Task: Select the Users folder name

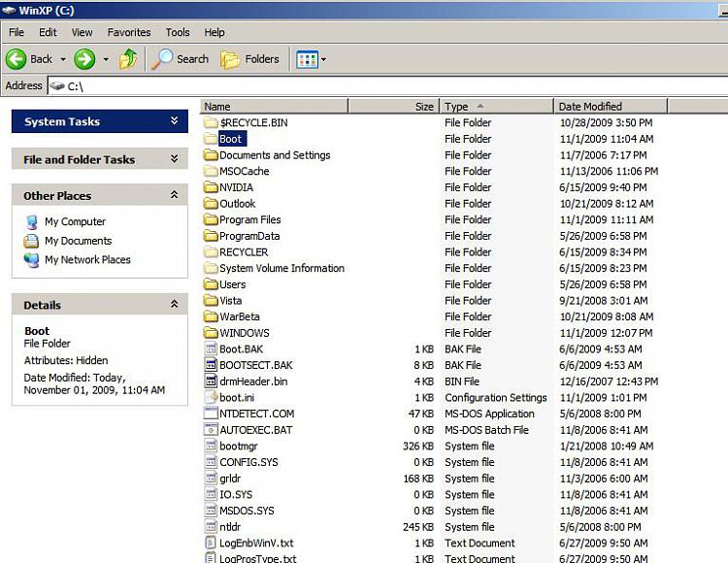Action: click(233, 284)
